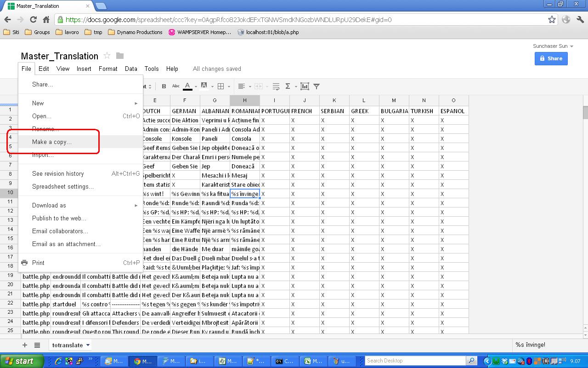588x368 pixels.
Task: Click the functions sigma icon
Action: coord(288,86)
